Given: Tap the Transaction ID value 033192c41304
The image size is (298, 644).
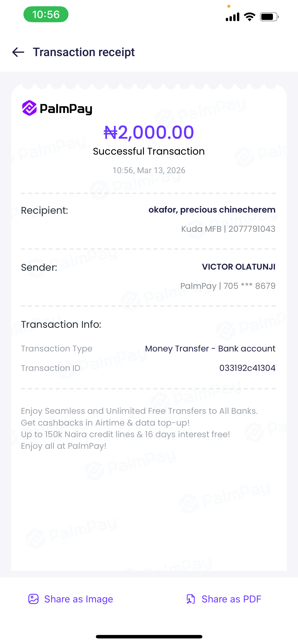Looking at the screenshot, I should click(247, 368).
